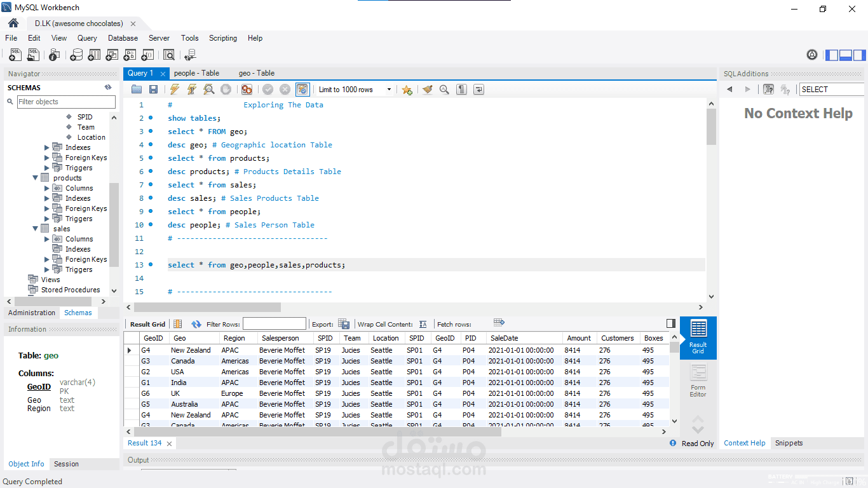Open the Scripting menu
Screen dimensions: 868x488
tap(223, 38)
